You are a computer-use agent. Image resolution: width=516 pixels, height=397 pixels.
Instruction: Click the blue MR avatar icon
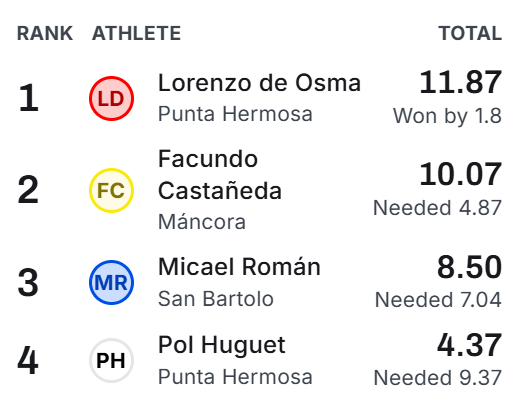(111, 282)
